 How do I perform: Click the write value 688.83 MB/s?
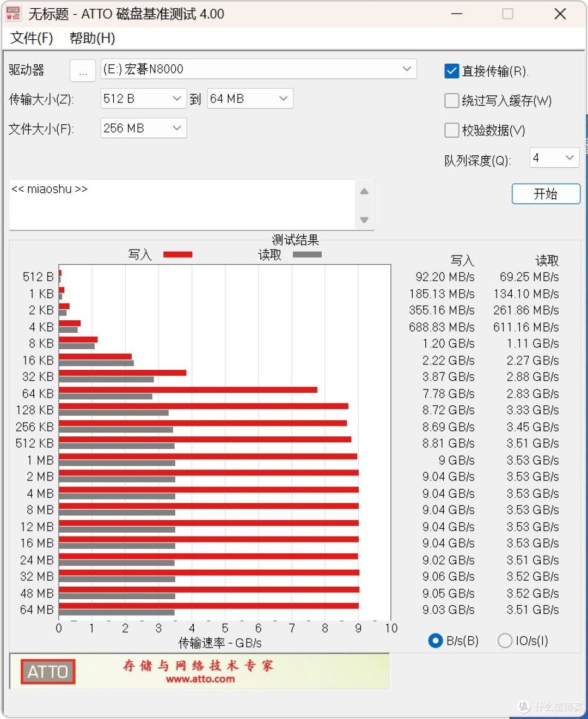pos(442,327)
